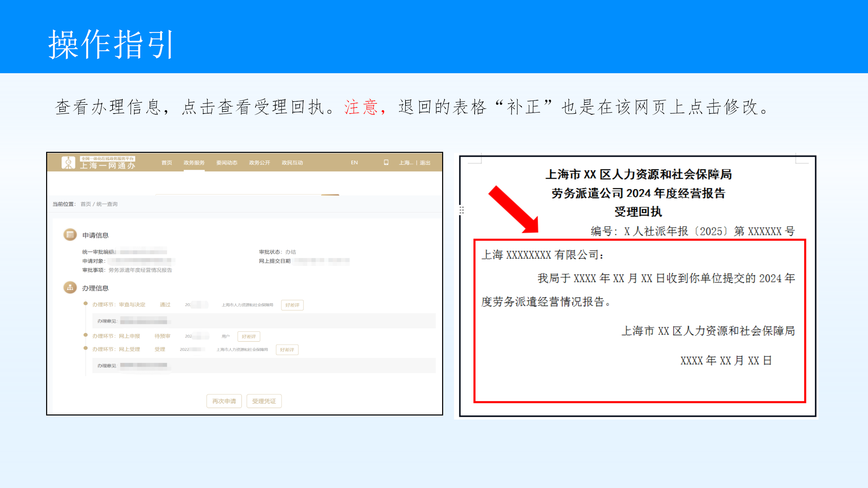The width and height of the screenshot is (868, 488).
Task: Click the 办理信息 section icon
Action: [x=70, y=288]
